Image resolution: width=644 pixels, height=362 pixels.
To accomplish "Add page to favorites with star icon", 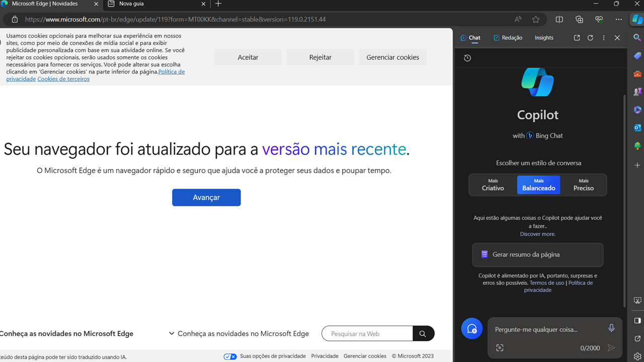I will click(536, 20).
